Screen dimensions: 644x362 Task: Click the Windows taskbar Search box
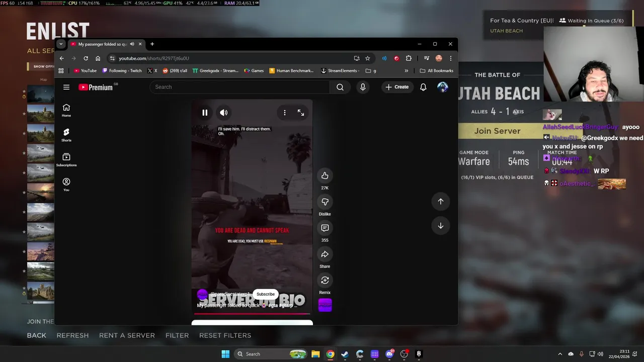pos(271,354)
